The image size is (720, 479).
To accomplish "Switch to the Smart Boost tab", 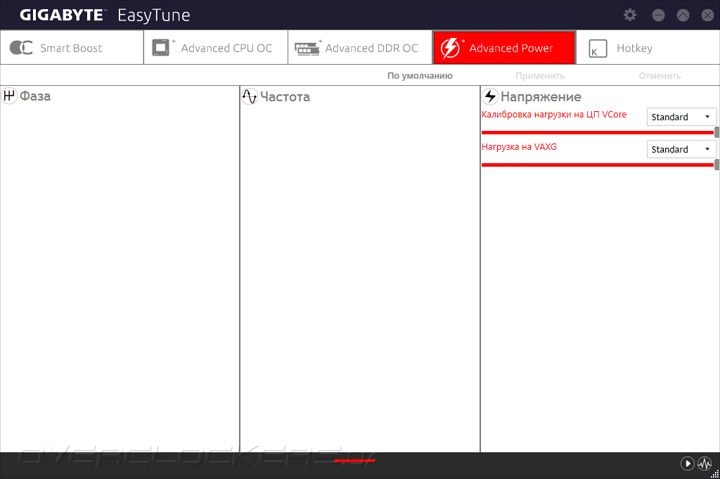I will click(72, 48).
